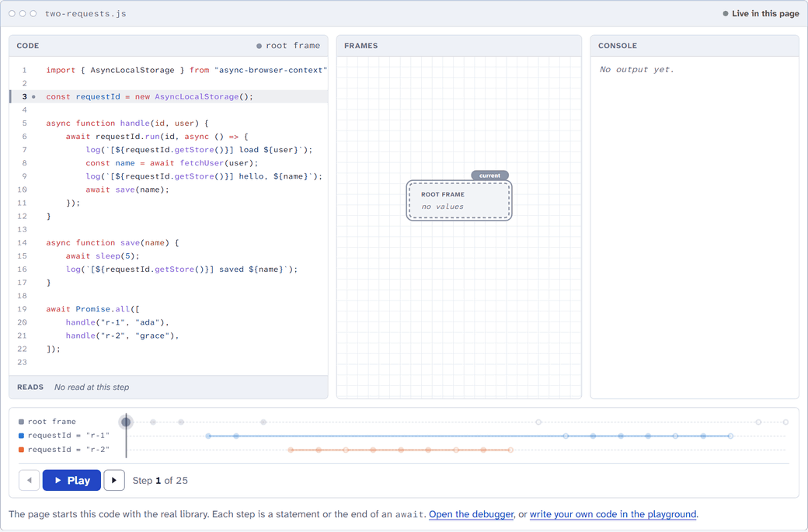The height and width of the screenshot is (532, 808).
Task: Select the first marker on the blue r-1 track
Action: (x=208, y=436)
